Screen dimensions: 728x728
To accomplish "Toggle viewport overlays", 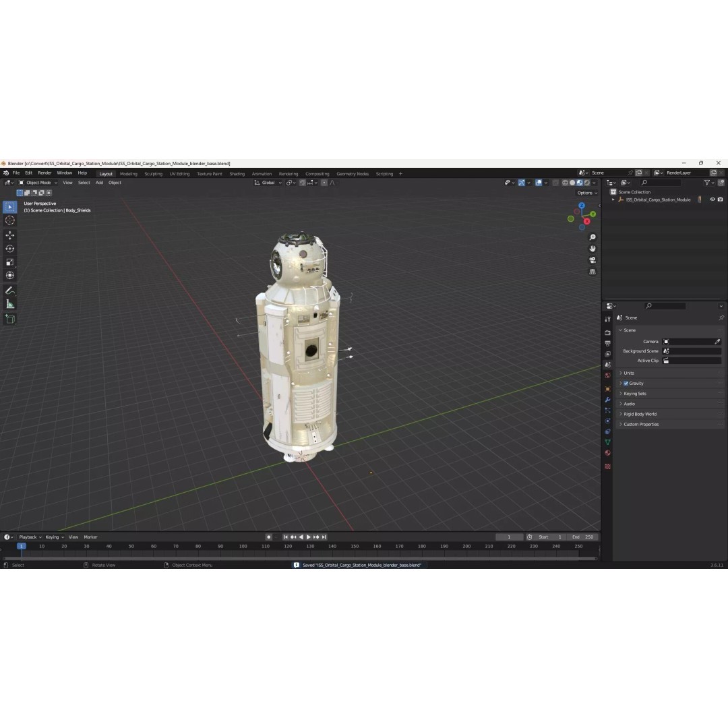I will (x=538, y=183).
